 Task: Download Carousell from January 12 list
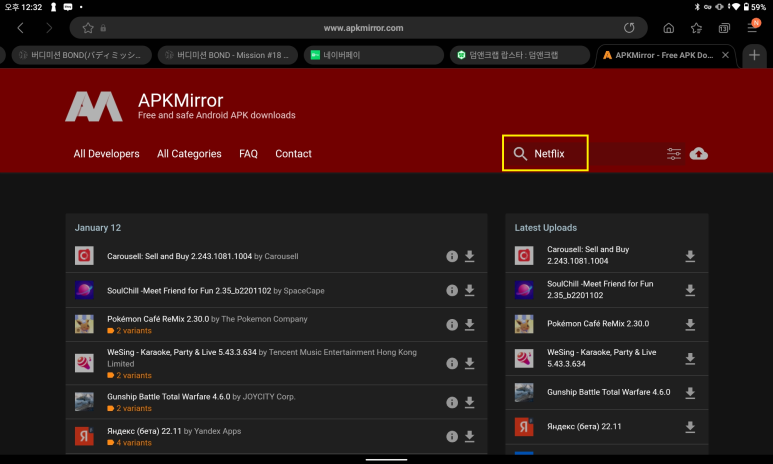[470, 256]
